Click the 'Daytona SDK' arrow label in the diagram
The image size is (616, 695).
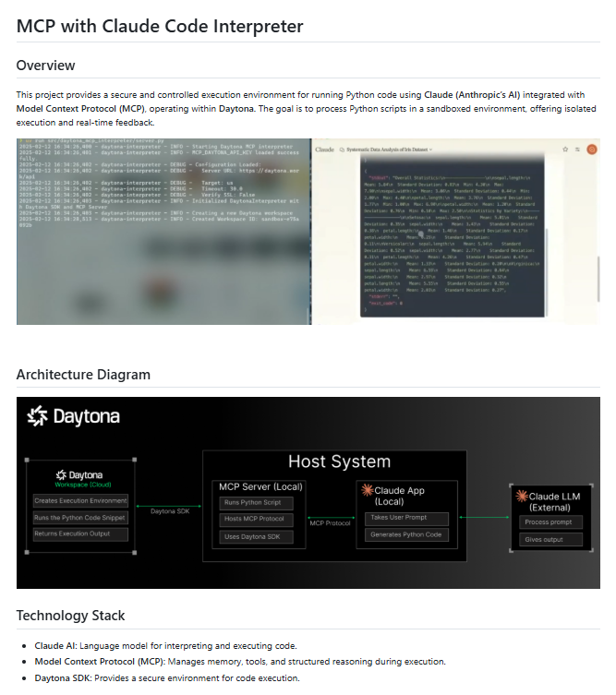coord(170,511)
